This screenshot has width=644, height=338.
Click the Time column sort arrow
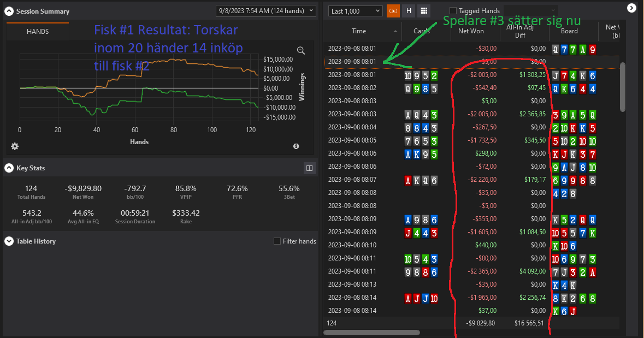pos(395,32)
